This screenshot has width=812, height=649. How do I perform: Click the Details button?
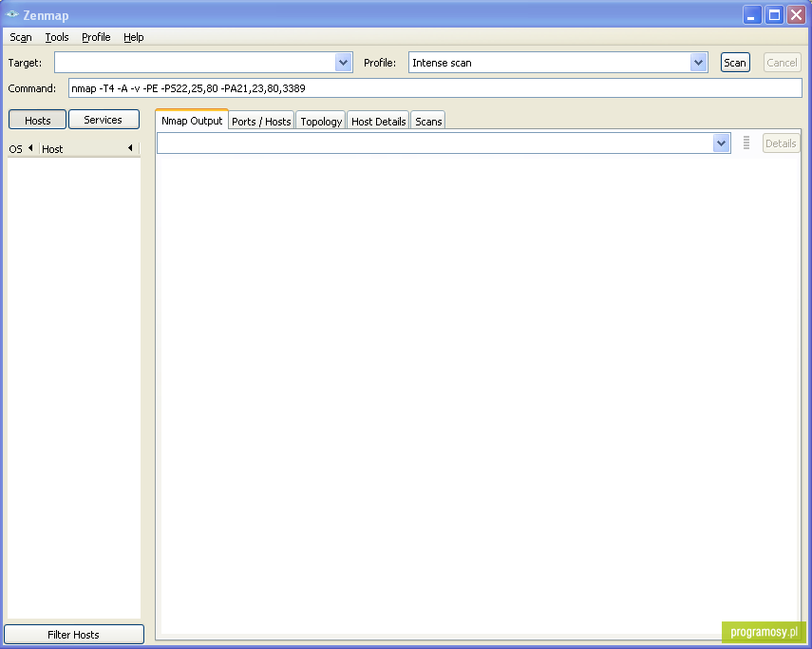pyautogui.click(x=781, y=143)
